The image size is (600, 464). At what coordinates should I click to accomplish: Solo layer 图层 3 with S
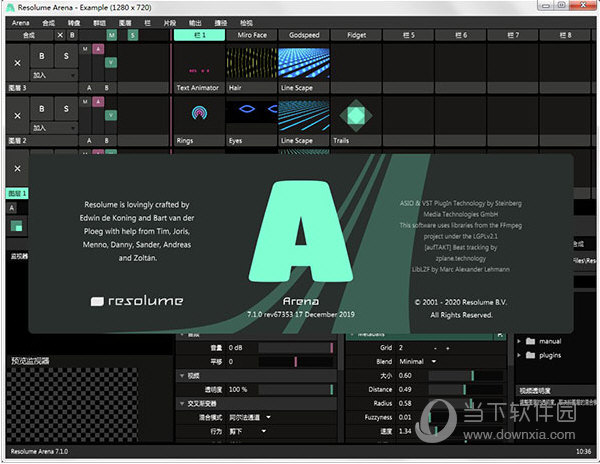tap(66, 56)
